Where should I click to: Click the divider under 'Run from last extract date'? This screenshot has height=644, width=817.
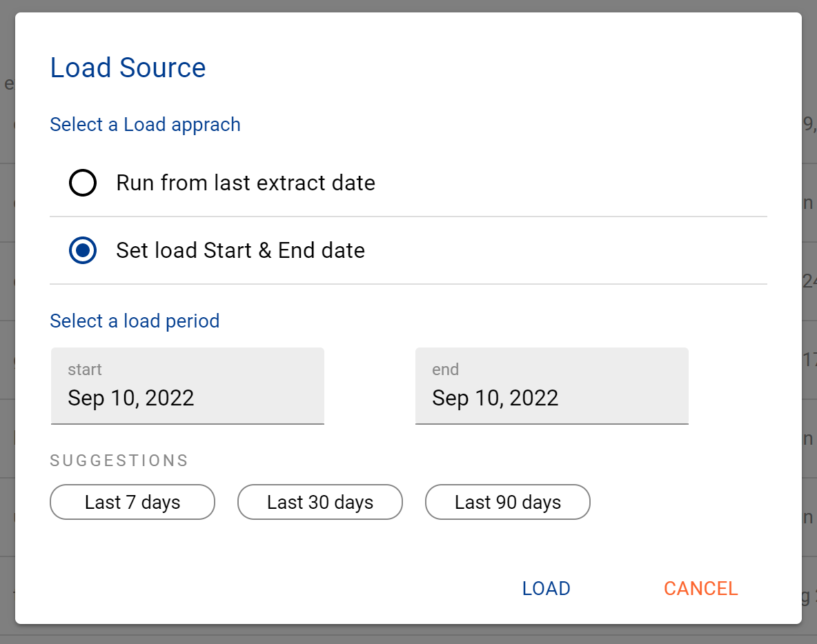pos(408,217)
